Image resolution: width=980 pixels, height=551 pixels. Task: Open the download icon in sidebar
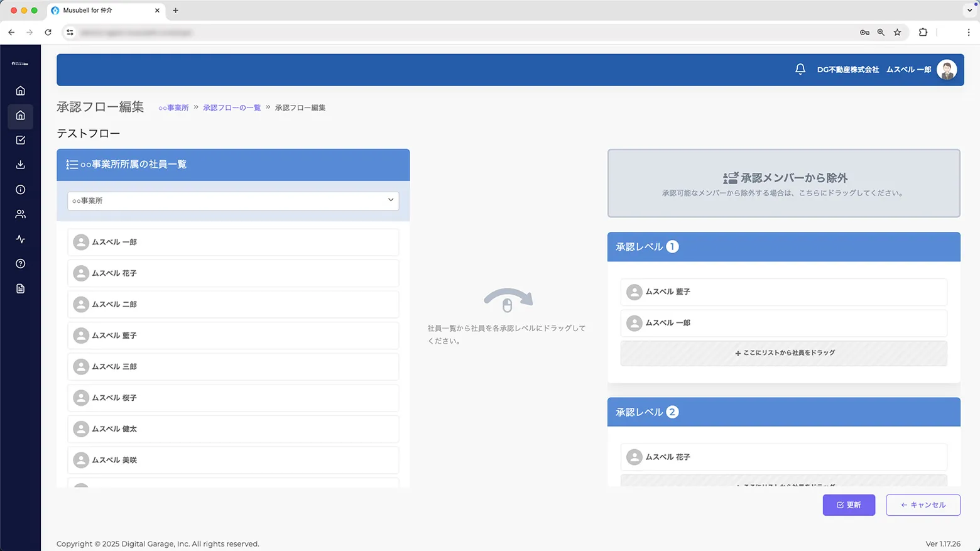[21, 165]
